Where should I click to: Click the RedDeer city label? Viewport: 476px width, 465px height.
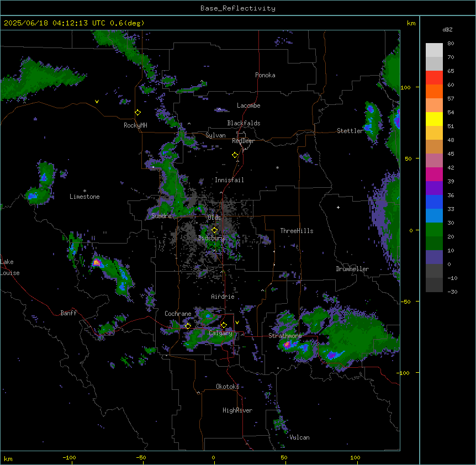point(244,141)
